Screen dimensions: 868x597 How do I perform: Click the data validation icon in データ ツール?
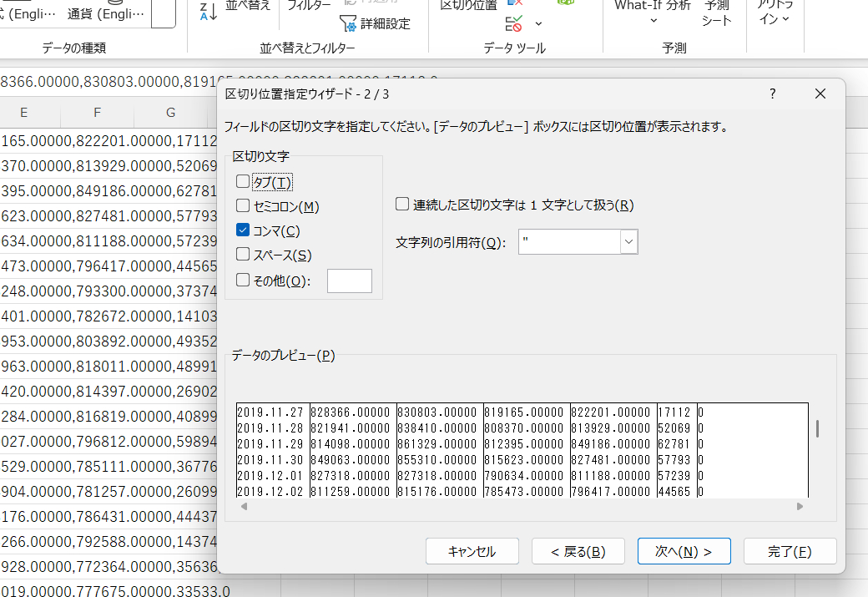tap(514, 24)
